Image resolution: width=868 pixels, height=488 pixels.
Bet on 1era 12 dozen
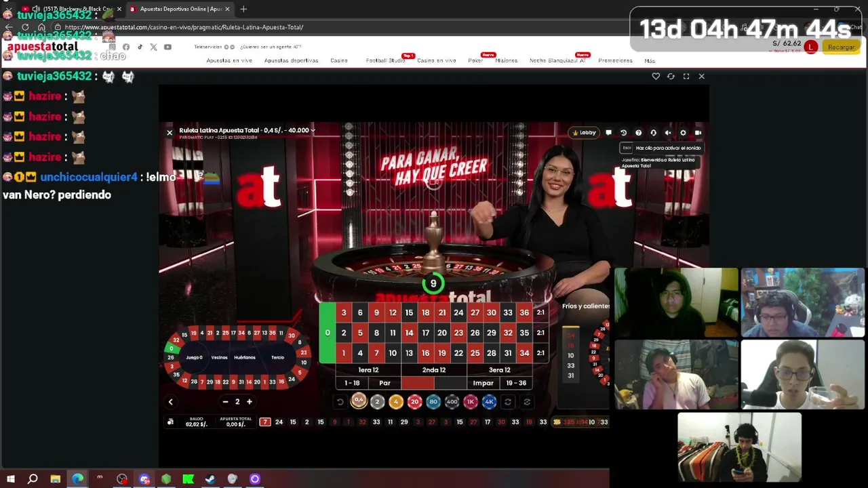368,370
